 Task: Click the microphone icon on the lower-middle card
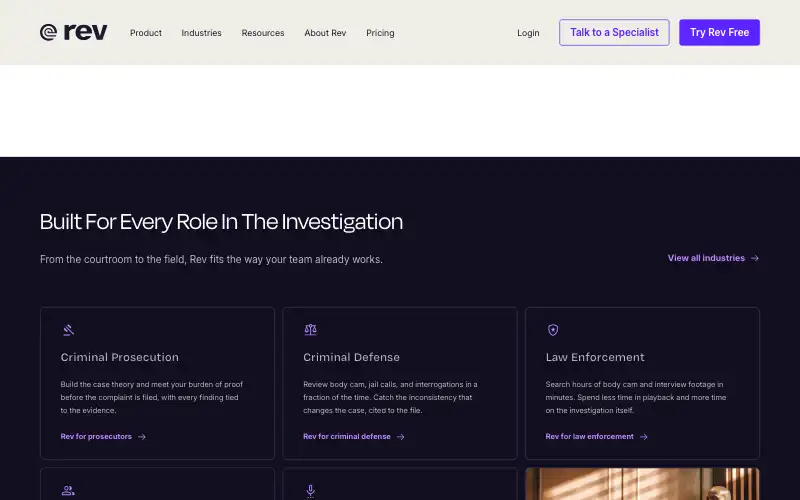pyautogui.click(x=310, y=491)
